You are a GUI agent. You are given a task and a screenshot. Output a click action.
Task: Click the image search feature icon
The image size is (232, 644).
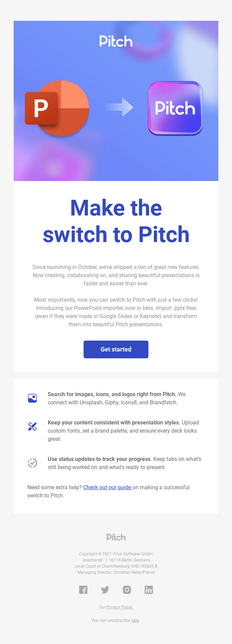(32, 398)
